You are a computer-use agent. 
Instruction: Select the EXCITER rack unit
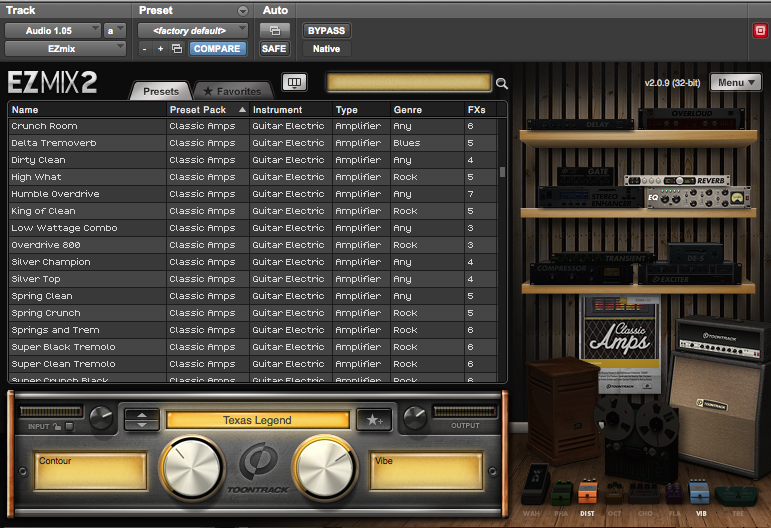click(690, 274)
